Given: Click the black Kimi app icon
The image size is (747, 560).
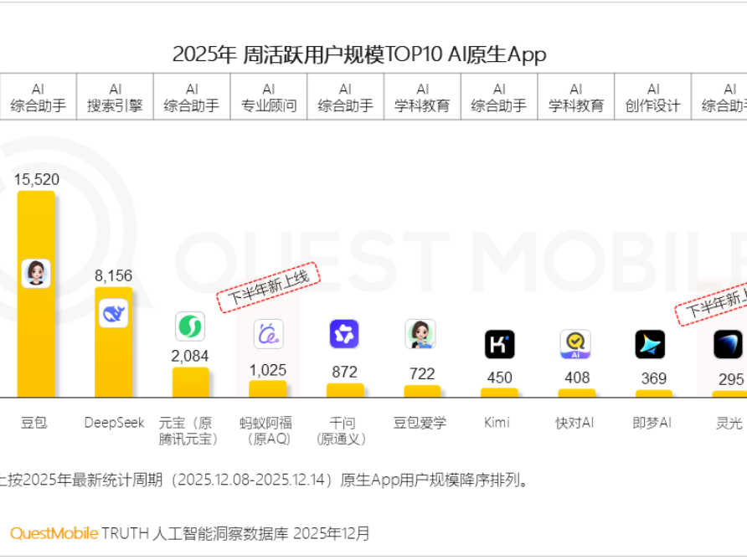Looking at the screenshot, I should (x=499, y=343).
